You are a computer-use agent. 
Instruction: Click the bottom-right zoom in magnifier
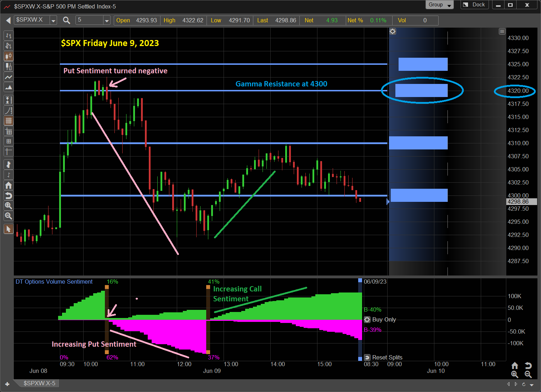click(515, 374)
